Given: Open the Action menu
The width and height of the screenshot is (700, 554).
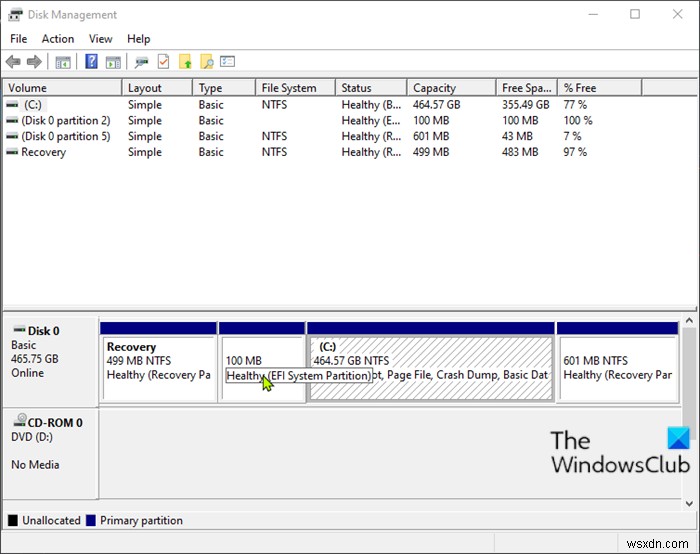Looking at the screenshot, I should 58,39.
